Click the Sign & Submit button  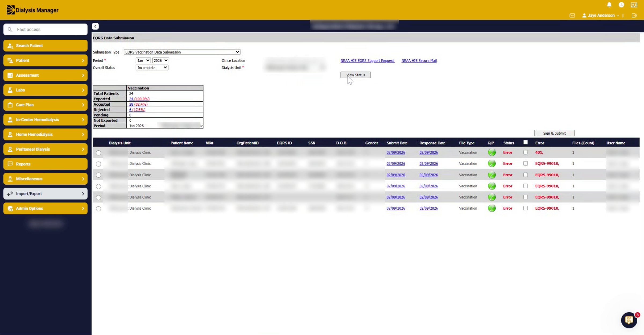tap(554, 133)
